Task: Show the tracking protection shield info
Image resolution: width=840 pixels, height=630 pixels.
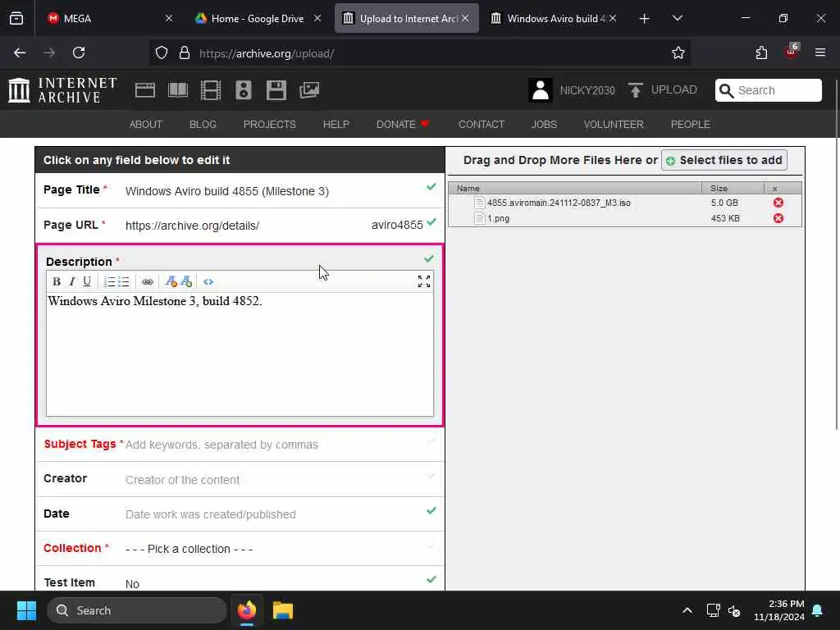Action: (162, 53)
